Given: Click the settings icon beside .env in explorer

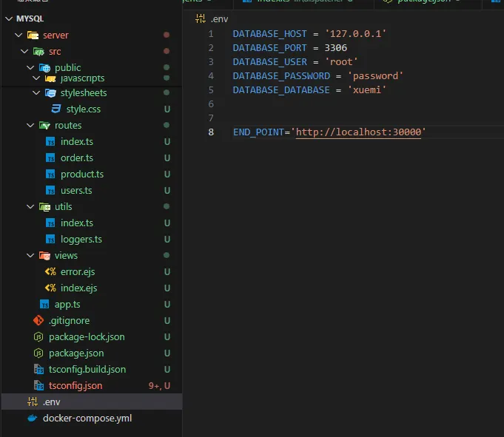Looking at the screenshot, I should coord(33,402).
